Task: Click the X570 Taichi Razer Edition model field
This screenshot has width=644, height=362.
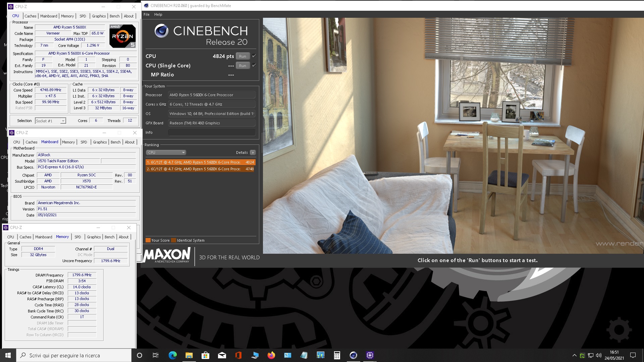Action: click(x=68, y=161)
